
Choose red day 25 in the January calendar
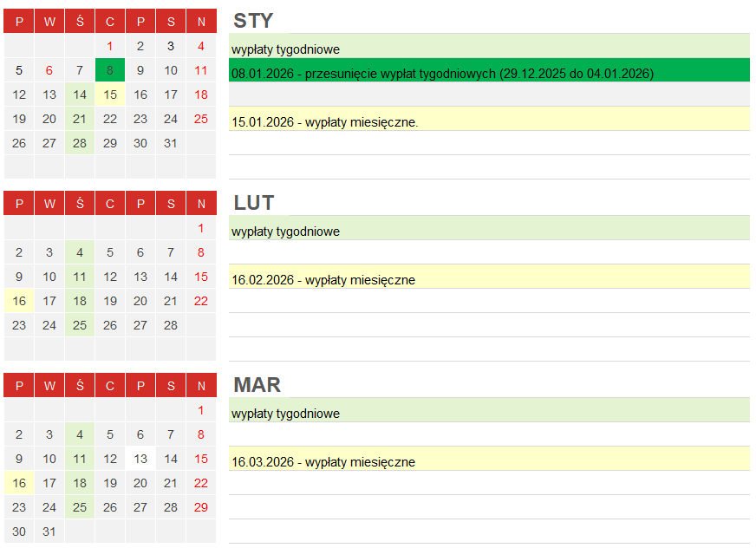click(x=201, y=119)
